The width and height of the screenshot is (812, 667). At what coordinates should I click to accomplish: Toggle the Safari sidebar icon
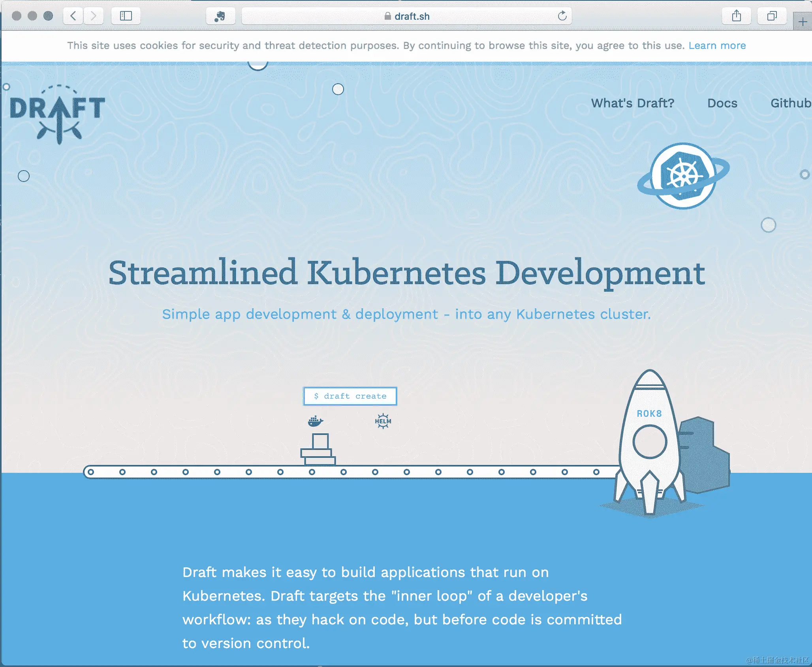click(126, 16)
